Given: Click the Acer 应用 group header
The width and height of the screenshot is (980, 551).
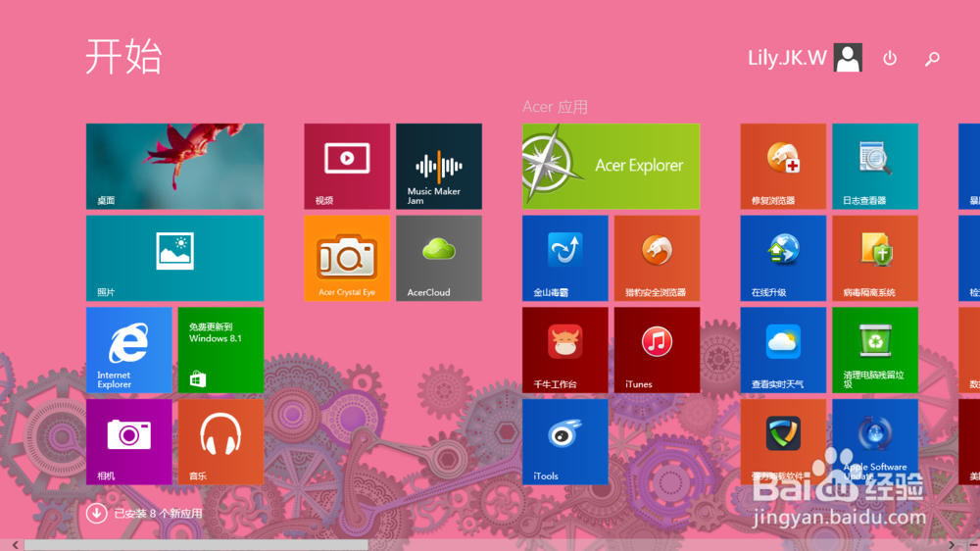Looking at the screenshot, I should tap(555, 107).
